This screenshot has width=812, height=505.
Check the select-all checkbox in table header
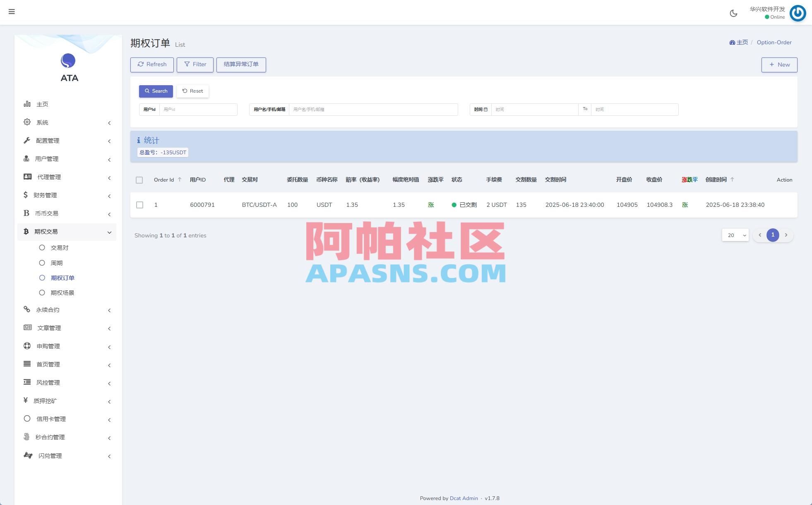[139, 180]
